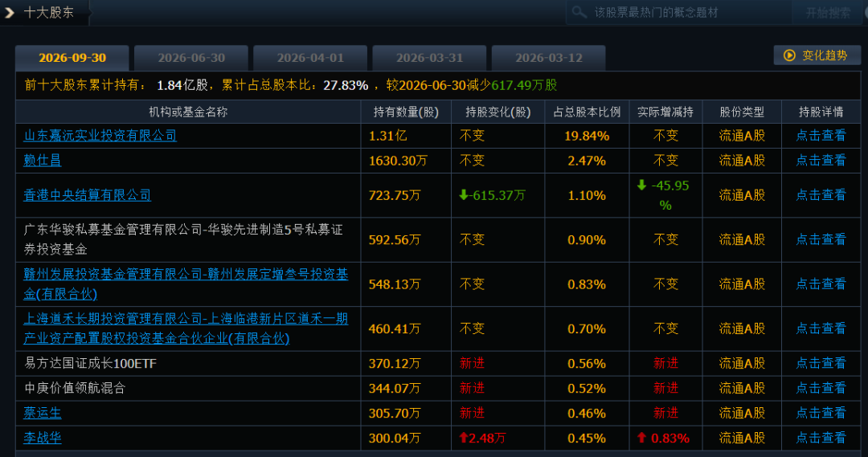
Task: Open 山东嘉沅实业投资有限公司 shareholder link
Action: pos(100,136)
